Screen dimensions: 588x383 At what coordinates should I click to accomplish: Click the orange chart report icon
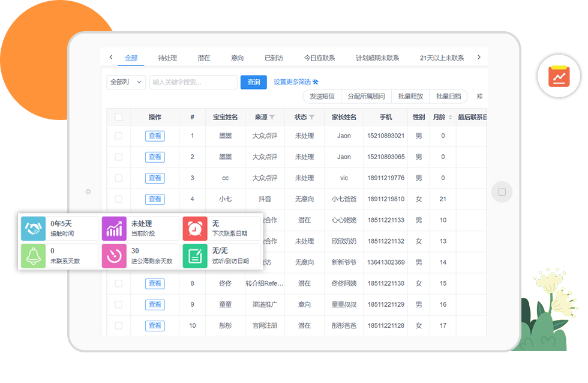[559, 76]
